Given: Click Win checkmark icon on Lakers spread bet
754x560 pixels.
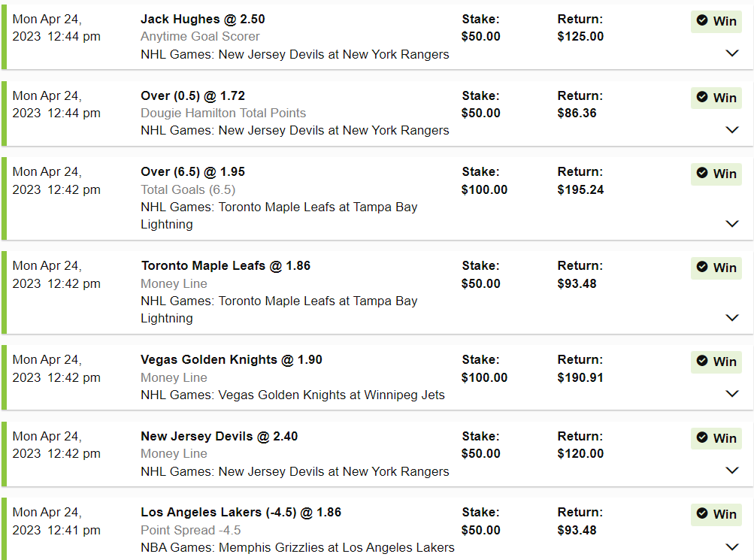Looking at the screenshot, I should point(702,513).
